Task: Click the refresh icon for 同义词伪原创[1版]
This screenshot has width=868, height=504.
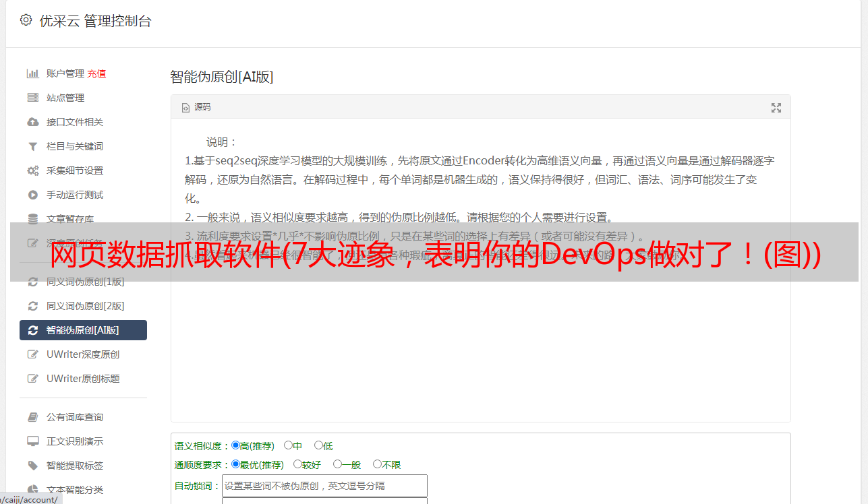Action: [x=32, y=282]
